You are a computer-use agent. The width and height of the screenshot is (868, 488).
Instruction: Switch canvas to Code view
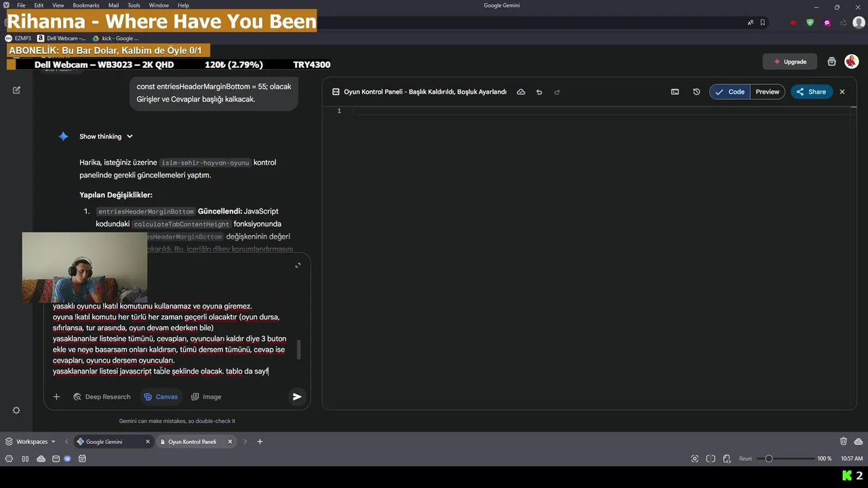(x=730, y=91)
